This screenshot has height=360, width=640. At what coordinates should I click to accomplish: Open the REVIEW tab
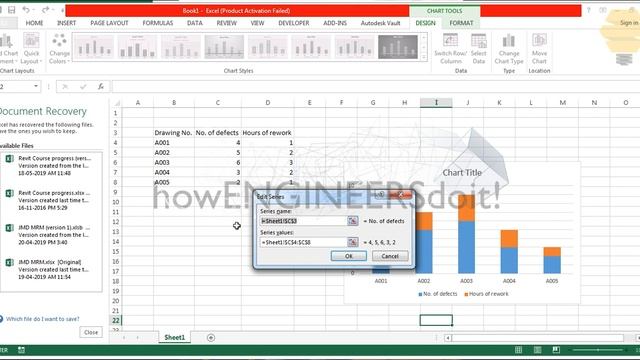(227, 23)
